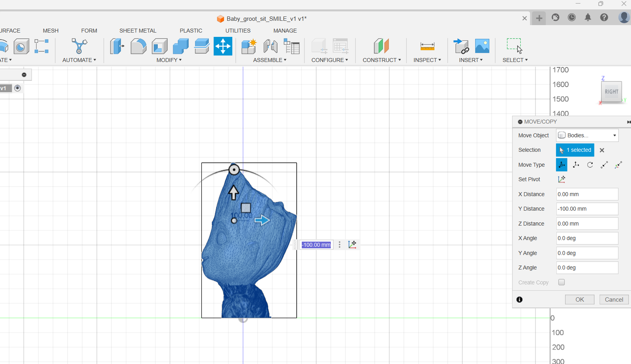This screenshot has width=631, height=364.
Task: Choose Point to Point move type
Action: click(604, 165)
